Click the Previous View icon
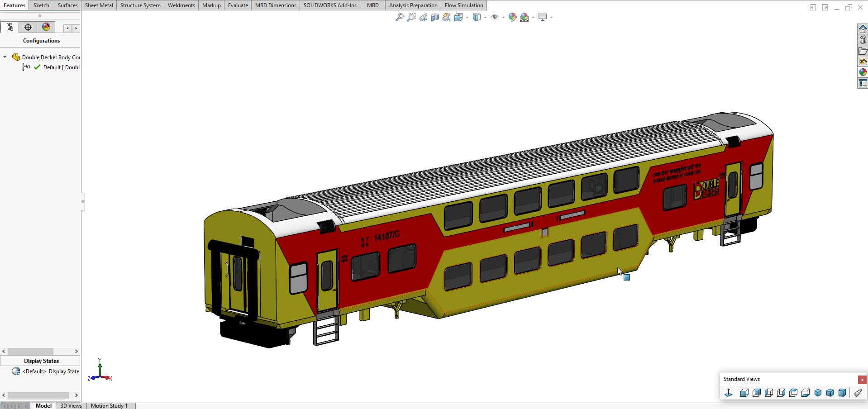Screen dimensions: 868x409 coord(423,17)
